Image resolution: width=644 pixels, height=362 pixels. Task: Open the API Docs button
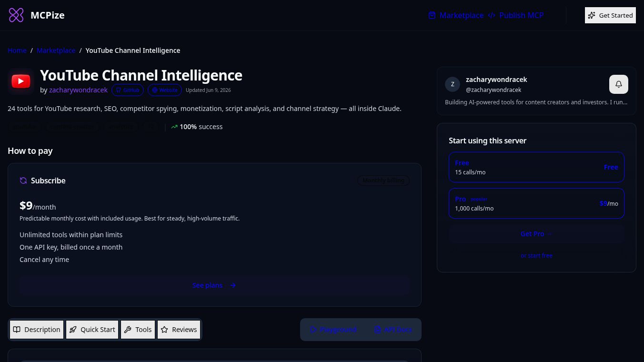click(x=393, y=330)
